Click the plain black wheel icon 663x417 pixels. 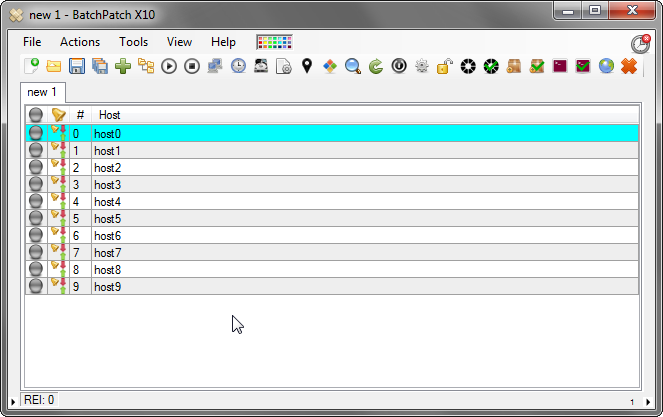[x=468, y=66]
